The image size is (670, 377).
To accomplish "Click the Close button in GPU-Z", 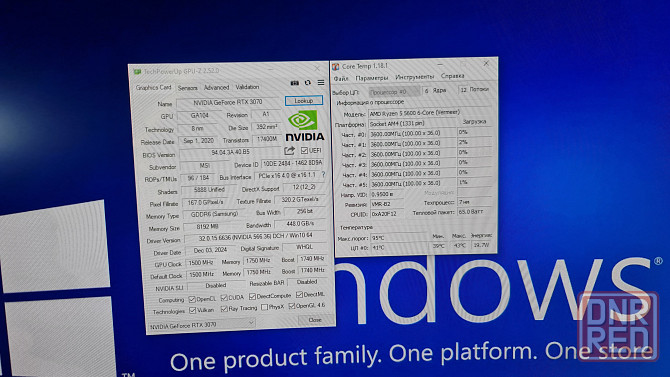I will coord(315,320).
